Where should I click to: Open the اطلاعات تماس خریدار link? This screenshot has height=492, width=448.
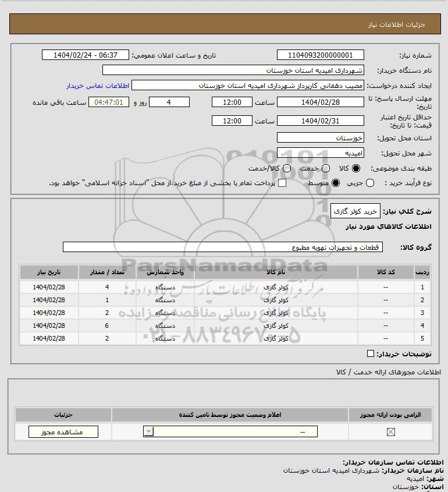98,86
